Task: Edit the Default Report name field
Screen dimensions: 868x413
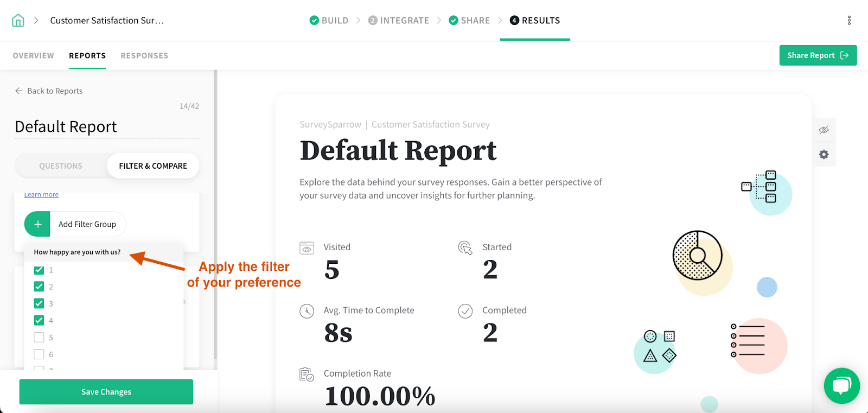Action: (x=107, y=126)
